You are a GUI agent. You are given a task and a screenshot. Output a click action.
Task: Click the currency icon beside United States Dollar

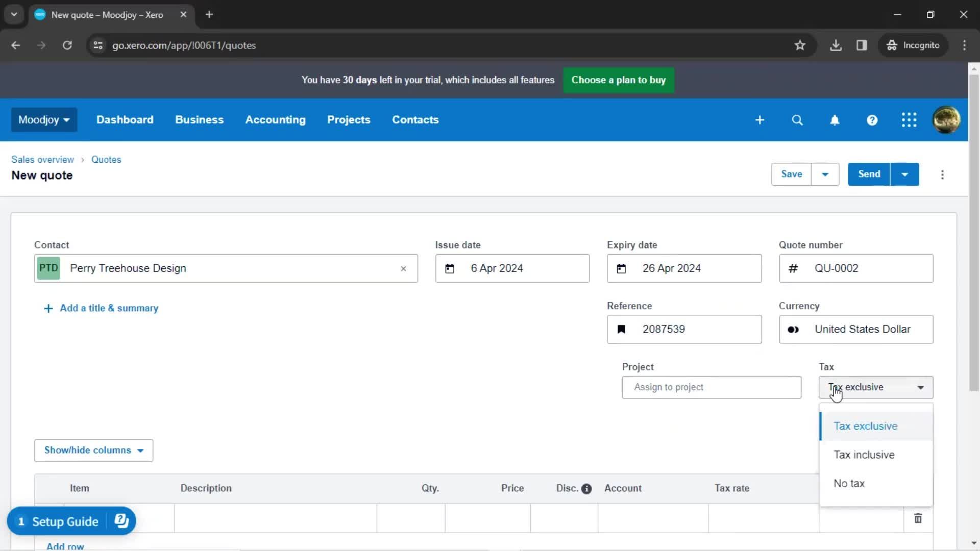tap(793, 330)
